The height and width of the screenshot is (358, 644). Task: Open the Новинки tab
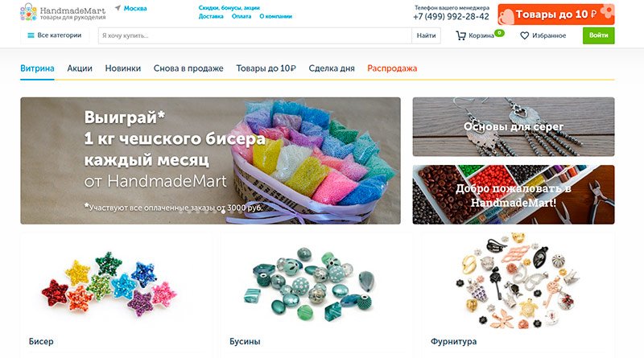pos(123,68)
